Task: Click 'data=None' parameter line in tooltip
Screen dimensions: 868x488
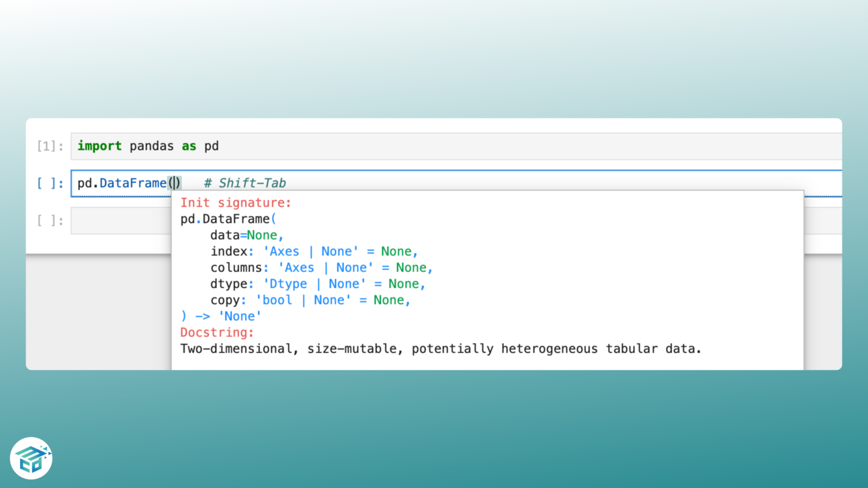Action: [247, 236]
